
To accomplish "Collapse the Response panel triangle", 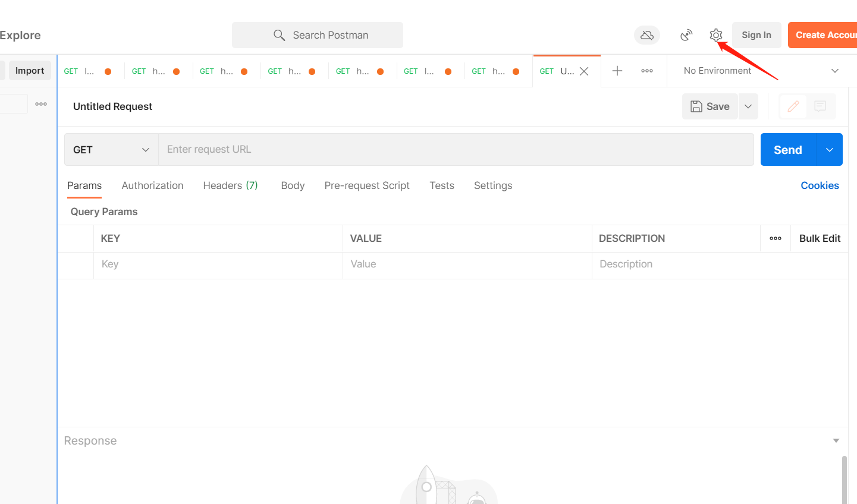I will point(836,440).
